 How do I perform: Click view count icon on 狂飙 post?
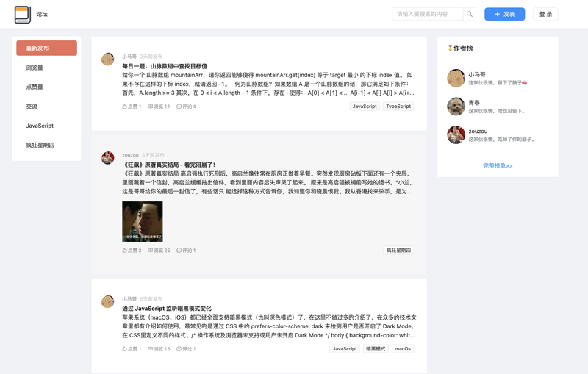click(150, 251)
